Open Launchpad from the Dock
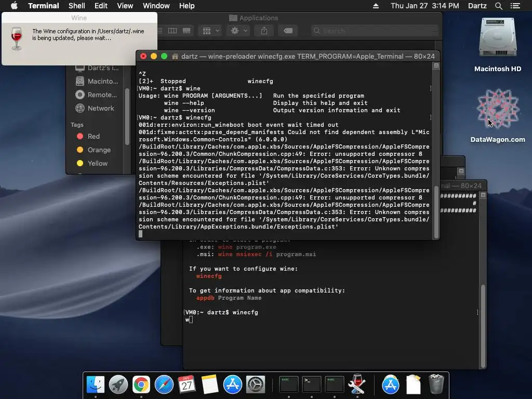Screen dimensions: 532x399 pos(118,385)
